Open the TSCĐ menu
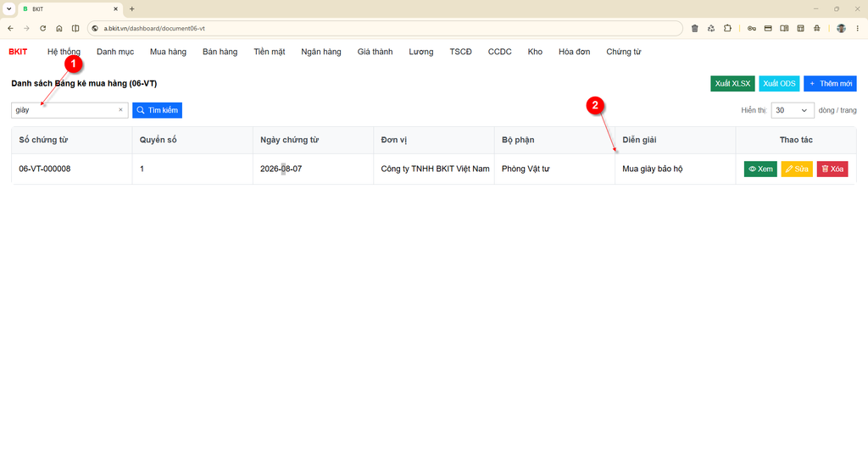Image resolution: width=868 pixels, height=466 pixels. tap(460, 52)
